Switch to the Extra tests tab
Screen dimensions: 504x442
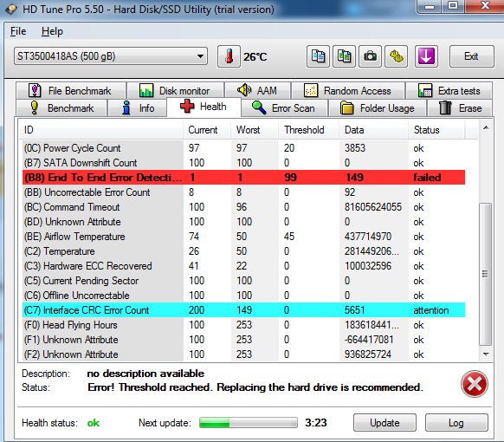tap(449, 91)
